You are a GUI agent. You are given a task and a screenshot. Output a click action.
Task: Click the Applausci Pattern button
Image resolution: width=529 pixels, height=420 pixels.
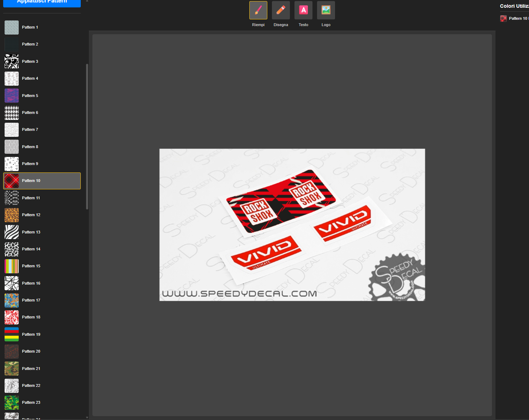click(42, 3)
